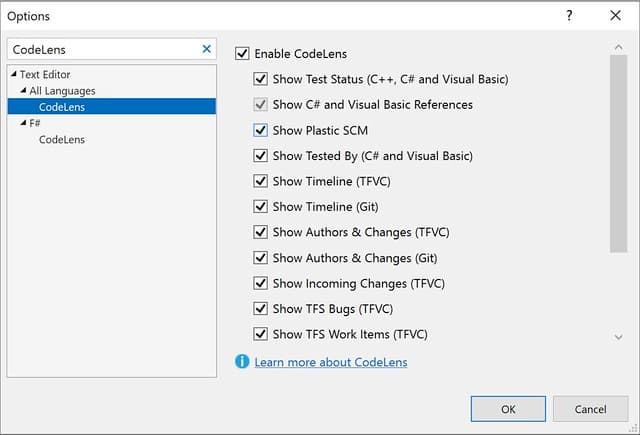Screen dimensions: 640x435
Task: Collapse the F# tree node
Action: pos(23,123)
